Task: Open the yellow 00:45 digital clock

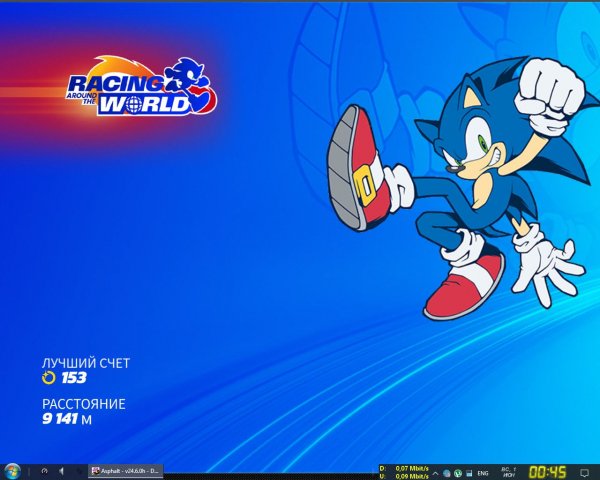Action: (547, 471)
